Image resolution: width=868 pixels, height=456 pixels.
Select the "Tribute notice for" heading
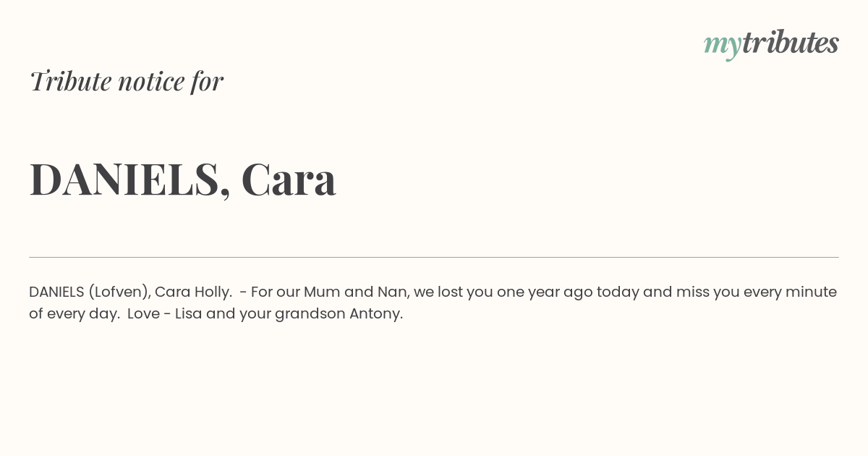click(x=127, y=81)
